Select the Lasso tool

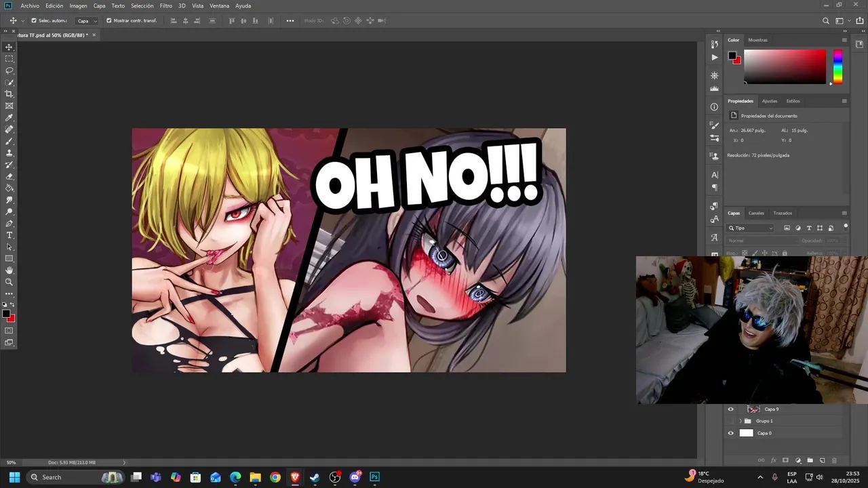pos(9,70)
